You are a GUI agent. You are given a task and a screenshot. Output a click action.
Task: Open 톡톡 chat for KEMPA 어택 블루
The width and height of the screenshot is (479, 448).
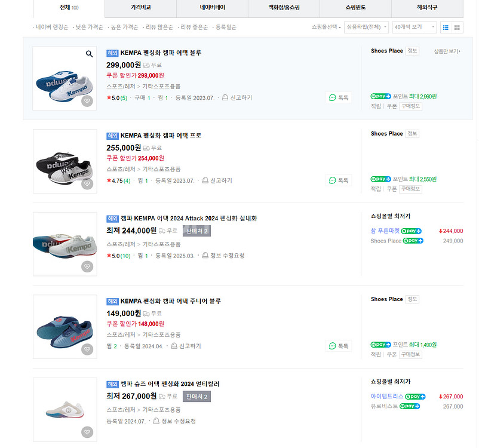coord(339,97)
